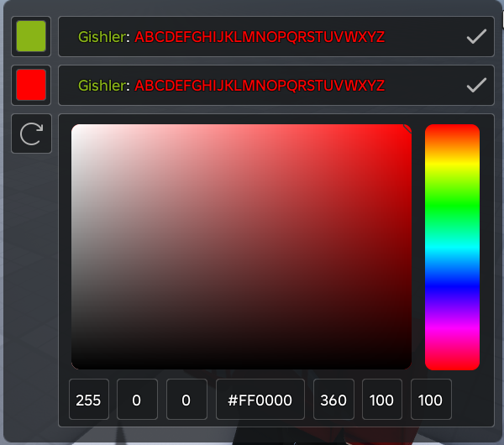Click the first Gishler preview text row

pos(276,36)
